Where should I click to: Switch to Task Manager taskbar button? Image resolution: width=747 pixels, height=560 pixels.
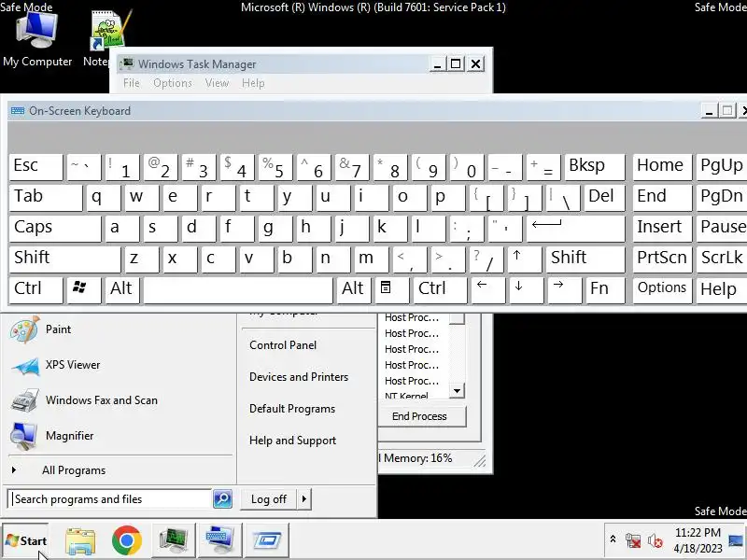pyautogui.click(x=174, y=540)
